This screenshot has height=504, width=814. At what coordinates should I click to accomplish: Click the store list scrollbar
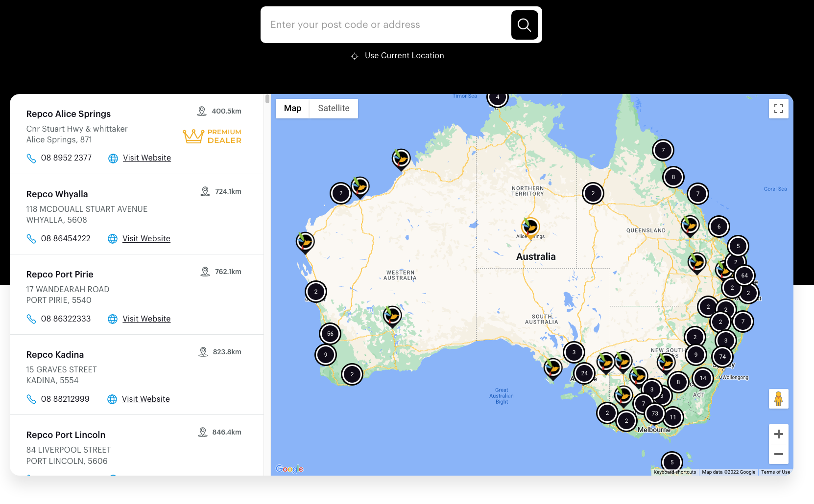pyautogui.click(x=267, y=99)
